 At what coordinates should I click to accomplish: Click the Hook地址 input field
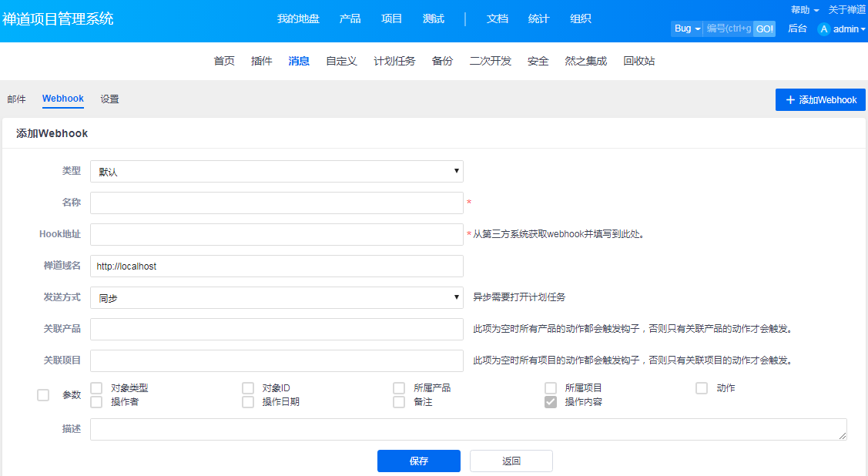[x=276, y=235]
